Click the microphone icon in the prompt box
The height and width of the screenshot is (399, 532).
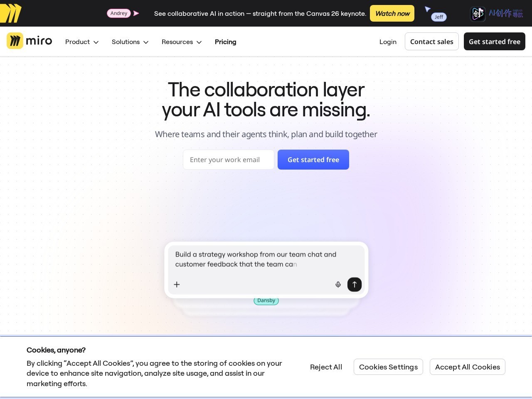[338, 284]
